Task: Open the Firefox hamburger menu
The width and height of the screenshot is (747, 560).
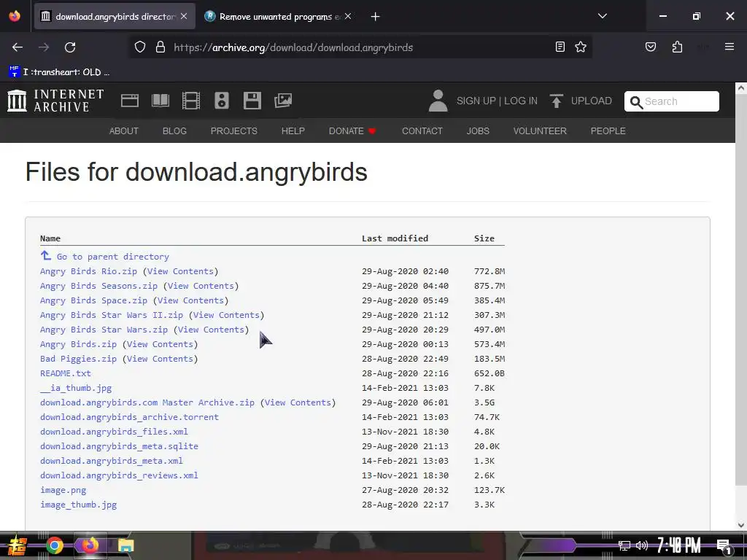Action: coord(729,47)
